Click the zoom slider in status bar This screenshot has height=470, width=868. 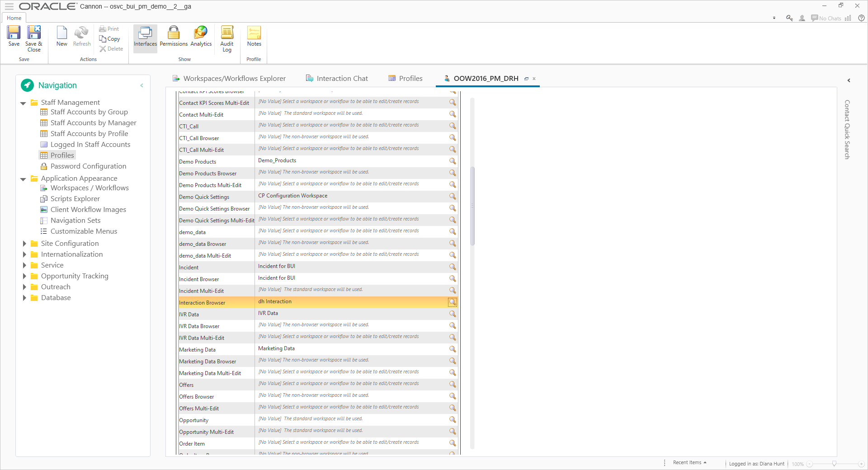click(x=834, y=464)
